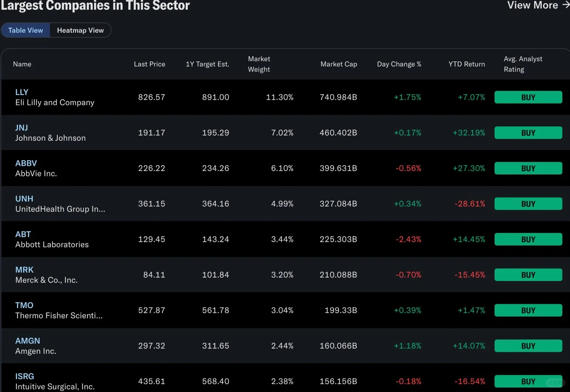This screenshot has height=392, width=570.
Task: Click the Day Change % column header
Action: (399, 64)
